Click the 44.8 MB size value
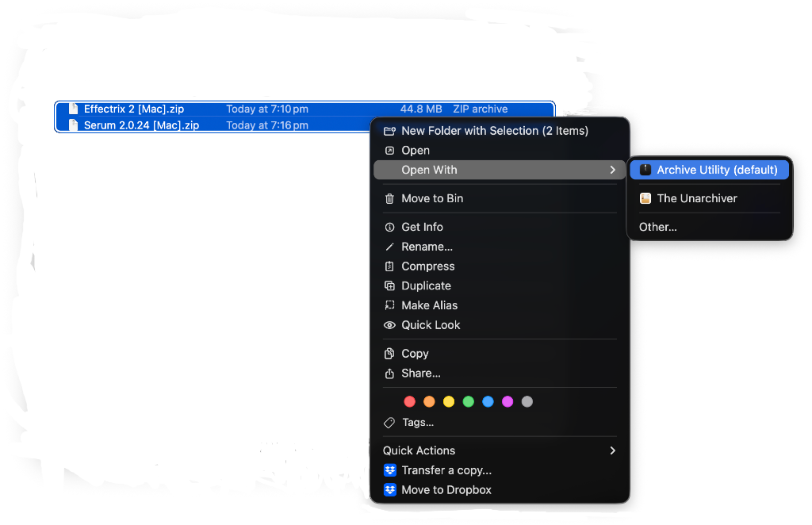This screenshot has height=525, width=812. [x=421, y=109]
